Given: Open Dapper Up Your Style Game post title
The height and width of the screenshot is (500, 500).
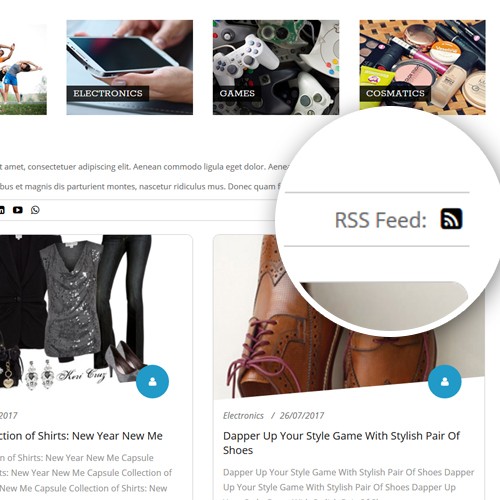Looking at the screenshot, I should pos(341,443).
